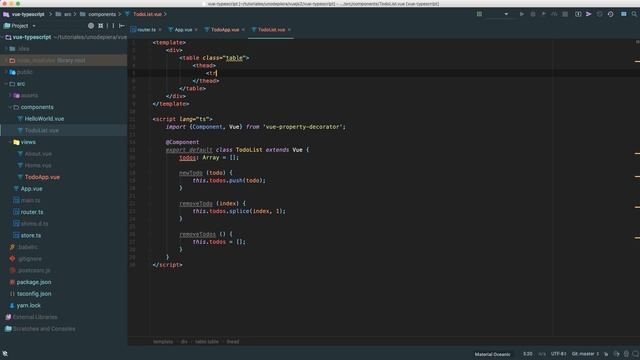Open router.ts in project tree
The height and width of the screenshot is (360, 640).
32,212
